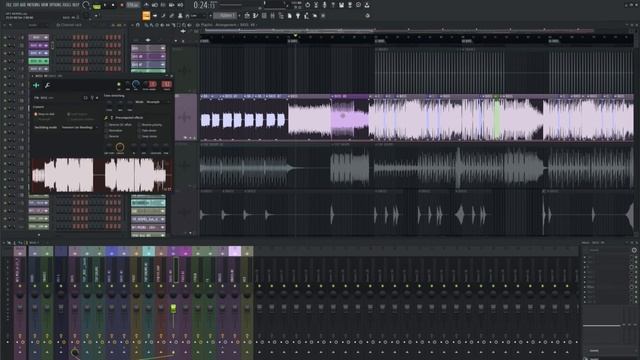This screenshot has height=360, width=640.
Task: Click the orange highlighted toolbar button
Action: 146,16
